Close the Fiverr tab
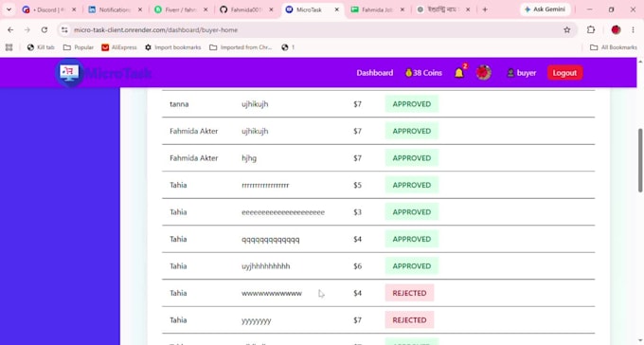This screenshot has width=644, height=345. (x=206, y=9)
